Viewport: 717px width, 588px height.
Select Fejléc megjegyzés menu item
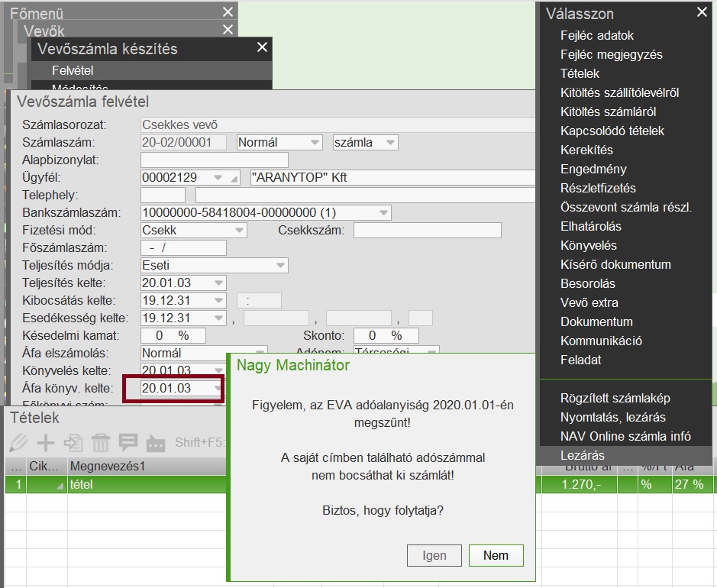pyautogui.click(x=612, y=54)
